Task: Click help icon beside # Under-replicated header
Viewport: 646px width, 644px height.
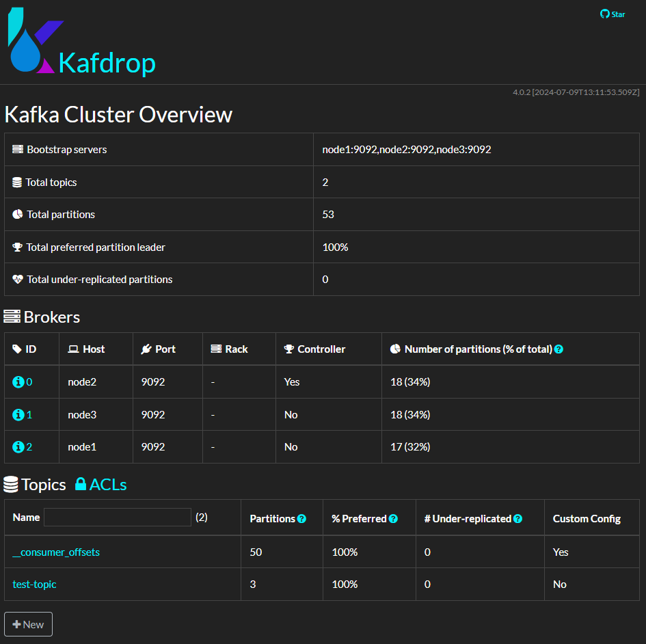Action: (x=518, y=519)
